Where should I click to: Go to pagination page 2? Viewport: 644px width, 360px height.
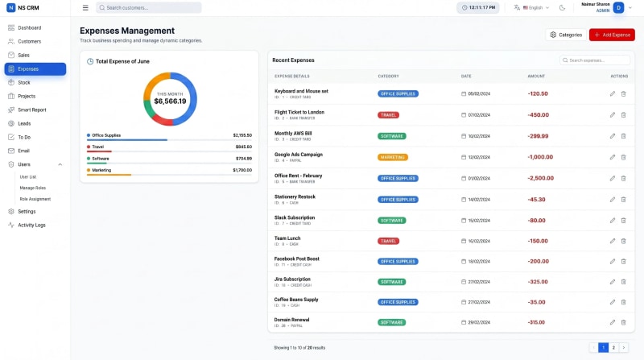pyautogui.click(x=613, y=348)
